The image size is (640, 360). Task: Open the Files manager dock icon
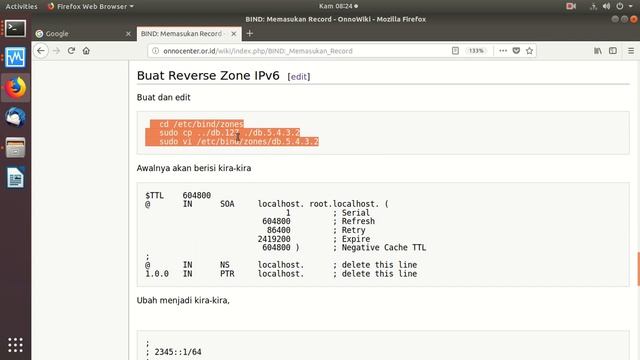(x=16, y=148)
